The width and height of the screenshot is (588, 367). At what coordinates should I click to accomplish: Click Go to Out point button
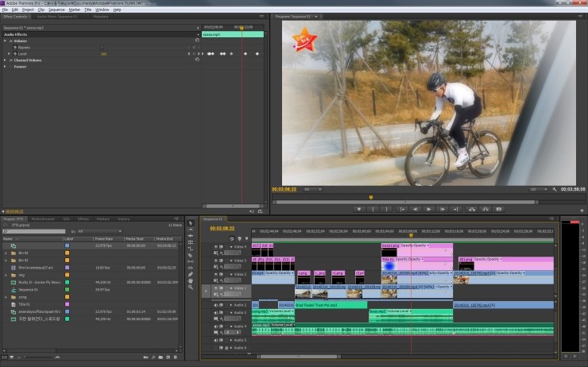tap(456, 209)
